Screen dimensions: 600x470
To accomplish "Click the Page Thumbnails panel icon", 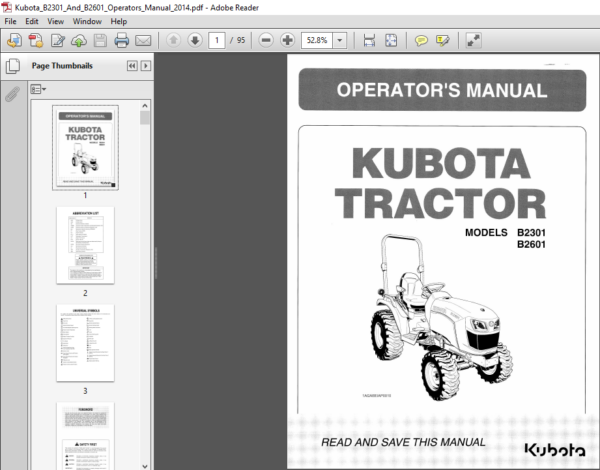I will click(x=13, y=66).
